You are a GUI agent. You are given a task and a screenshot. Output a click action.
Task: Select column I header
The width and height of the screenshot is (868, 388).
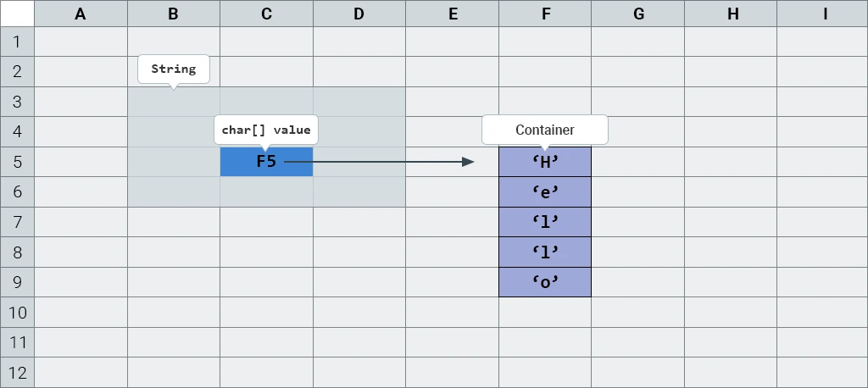pos(823,13)
